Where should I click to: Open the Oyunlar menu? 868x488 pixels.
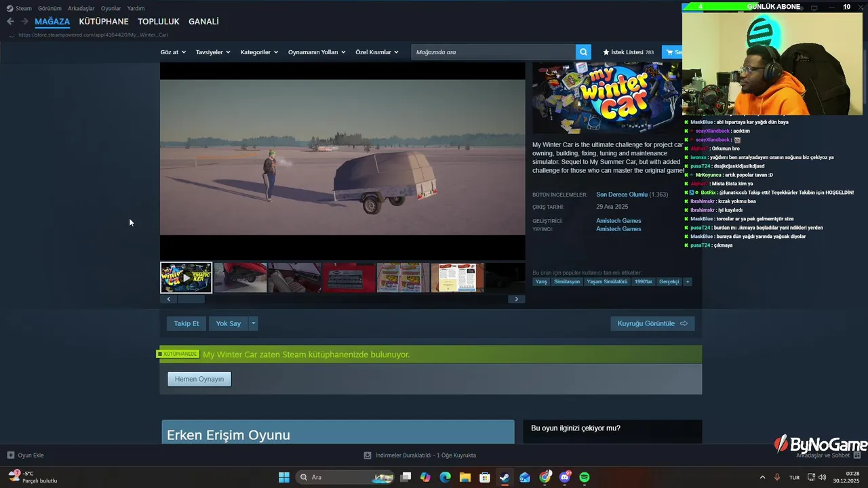[x=111, y=8]
